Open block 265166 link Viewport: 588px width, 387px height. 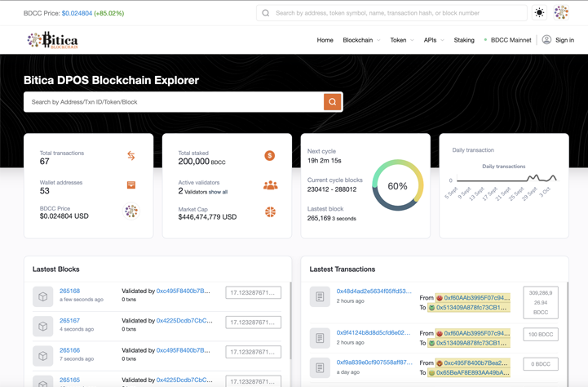tap(70, 350)
